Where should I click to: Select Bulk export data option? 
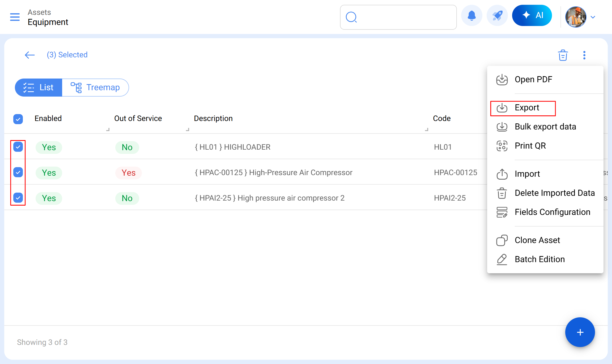pyautogui.click(x=545, y=127)
